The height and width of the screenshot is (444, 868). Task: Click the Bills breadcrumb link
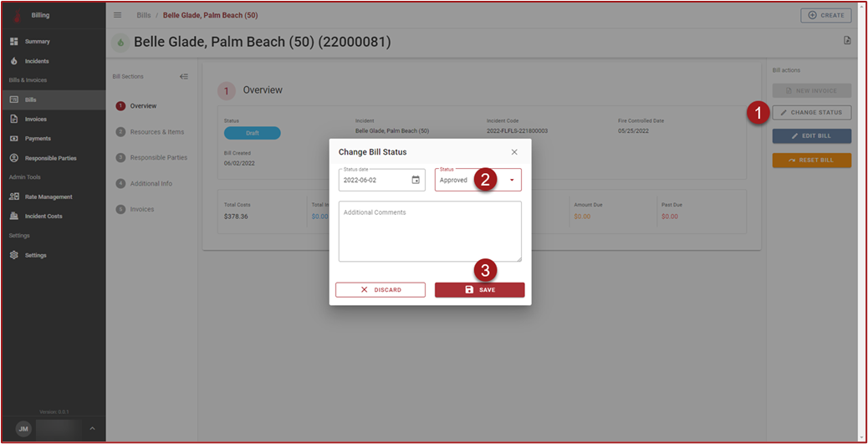pyautogui.click(x=143, y=15)
